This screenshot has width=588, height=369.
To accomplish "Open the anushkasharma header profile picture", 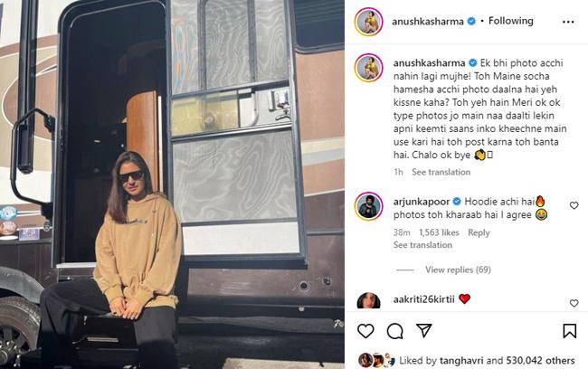I will (368, 22).
